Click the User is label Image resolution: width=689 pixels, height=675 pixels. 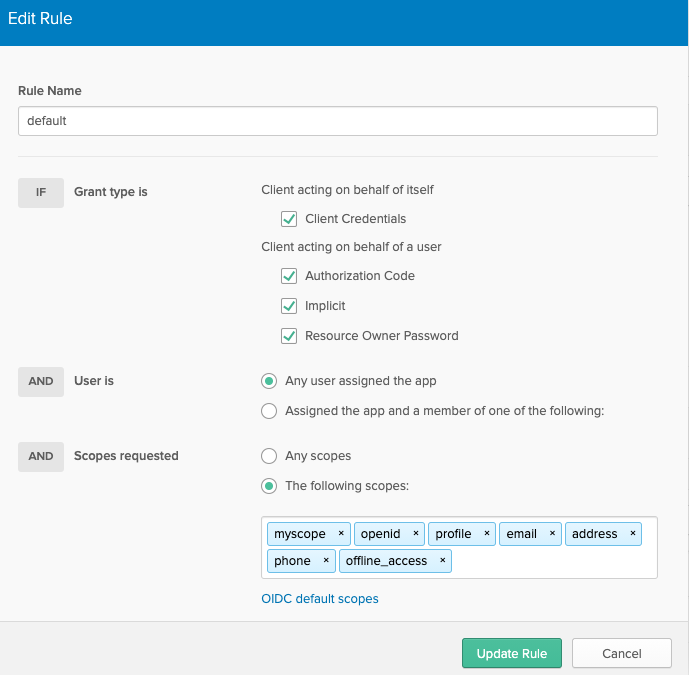coord(94,381)
